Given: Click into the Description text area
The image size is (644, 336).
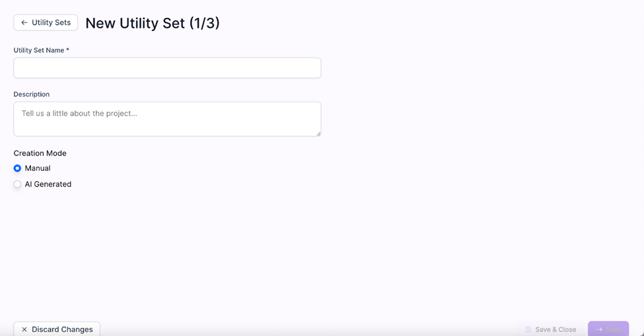Looking at the screenshot, I should (167, 119).
